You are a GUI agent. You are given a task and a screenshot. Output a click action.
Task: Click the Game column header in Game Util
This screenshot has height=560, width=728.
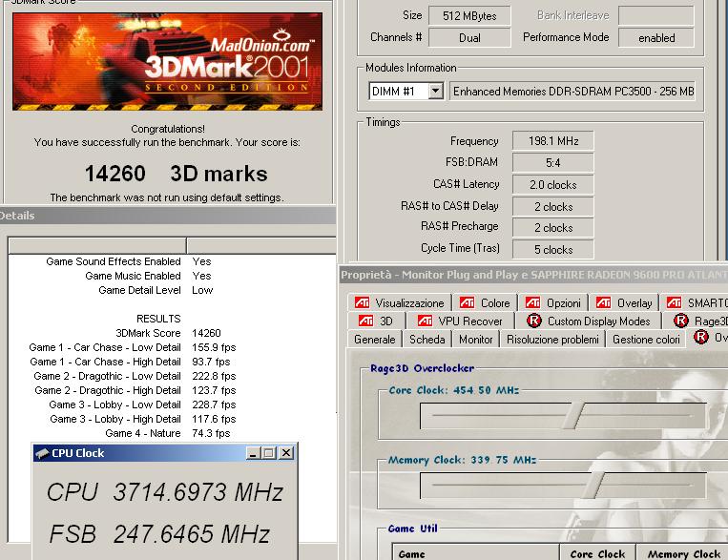point(476,553)
